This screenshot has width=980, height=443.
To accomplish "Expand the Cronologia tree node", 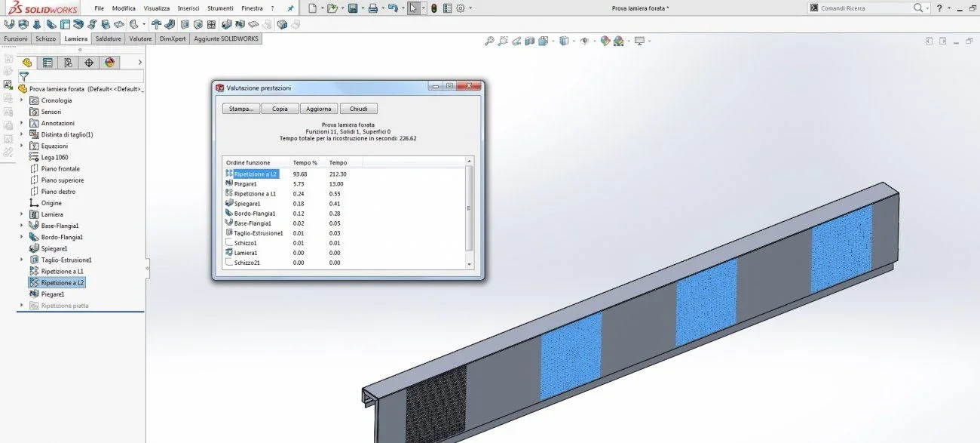I will (x=21, y=100).
